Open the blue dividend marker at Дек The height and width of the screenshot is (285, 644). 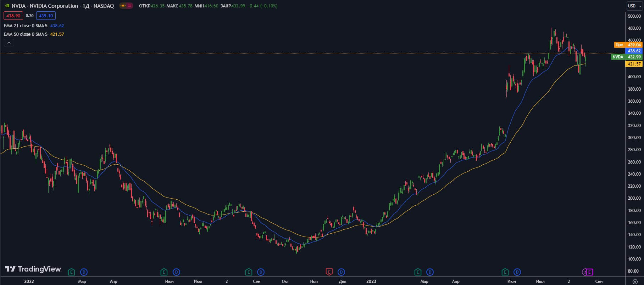pyautogui.click(x=341, y=272)
